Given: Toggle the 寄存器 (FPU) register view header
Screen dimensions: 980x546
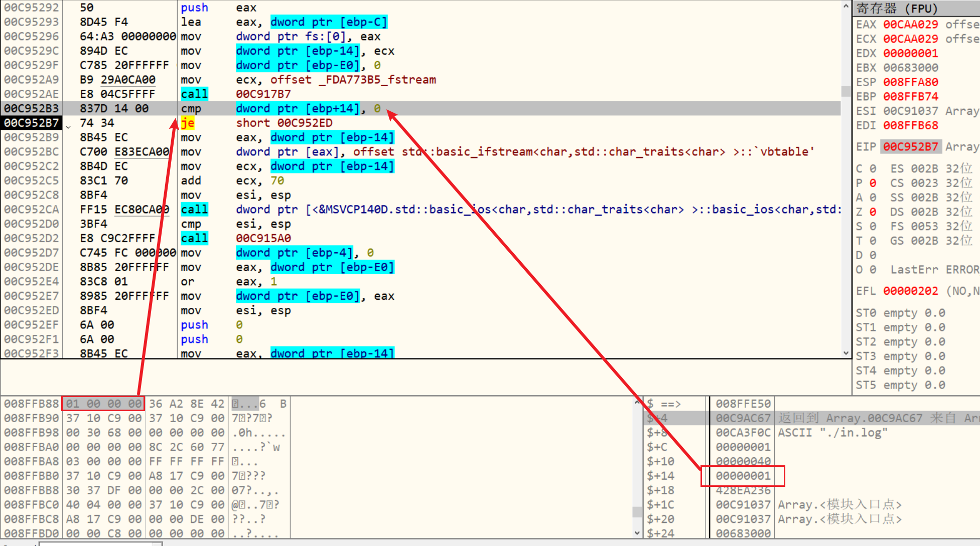Looking at the screenshot, I should click(916, 9).
